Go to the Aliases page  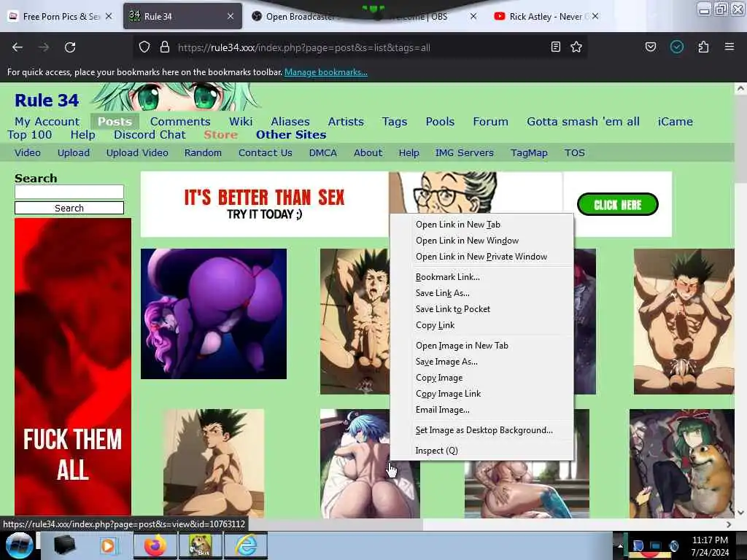[x=290, y=122]
